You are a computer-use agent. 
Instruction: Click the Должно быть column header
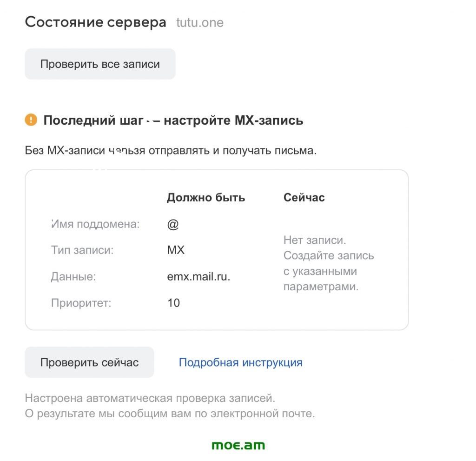tap(206, 198)
